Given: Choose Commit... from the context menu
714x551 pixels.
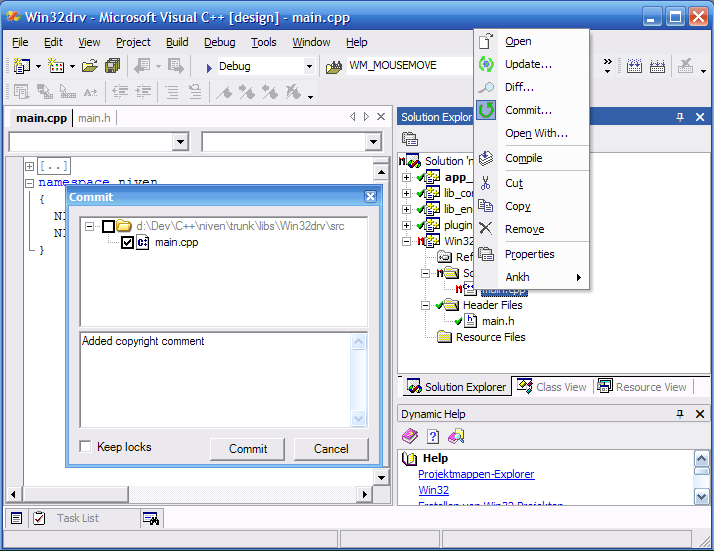Looking at the screenshot, I should (x=532, y=110).
